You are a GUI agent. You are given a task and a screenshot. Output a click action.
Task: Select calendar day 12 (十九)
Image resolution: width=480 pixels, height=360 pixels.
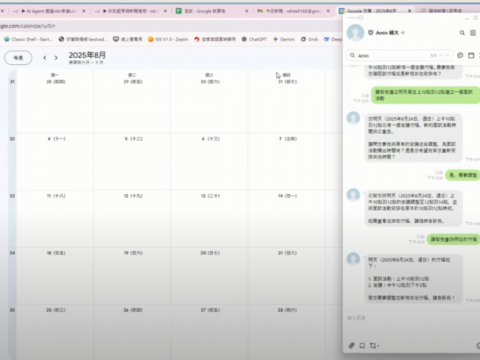[x=133, y=196]
